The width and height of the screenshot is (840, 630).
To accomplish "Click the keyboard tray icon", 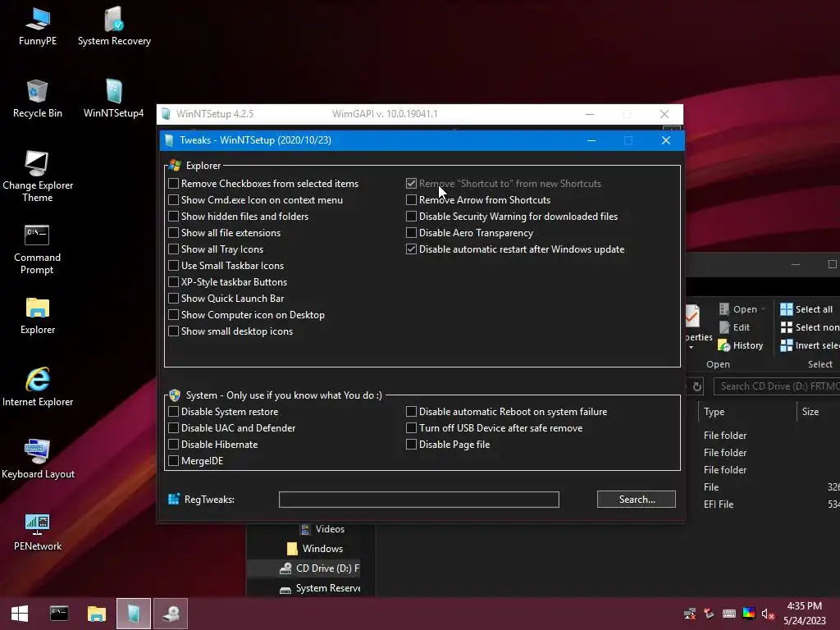I will pyautogui.click(x=729, y=614).
